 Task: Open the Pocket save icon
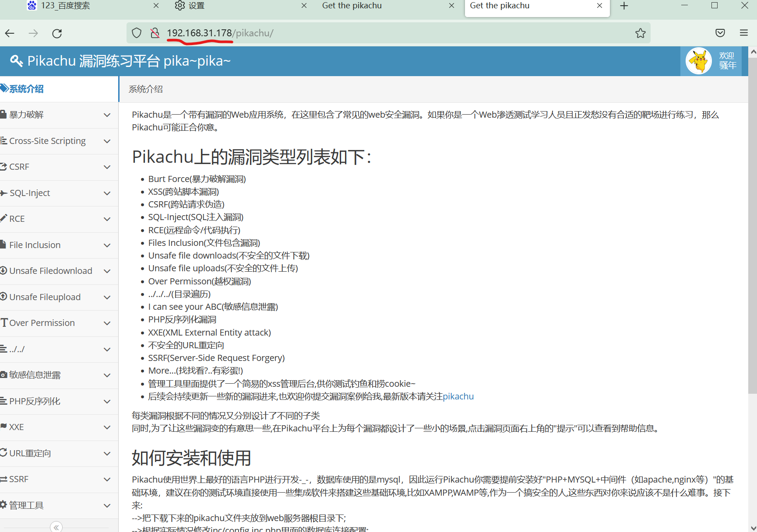pos(720,33)
